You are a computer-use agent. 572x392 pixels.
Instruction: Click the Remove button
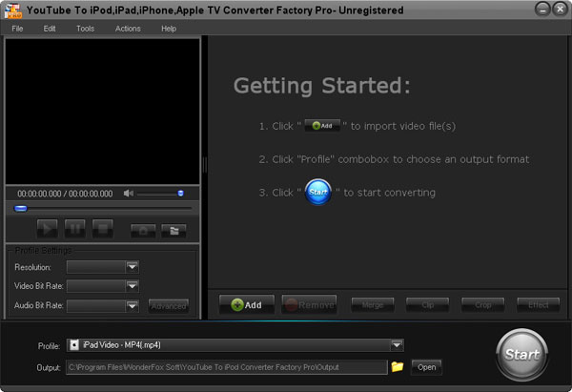(x=309, y=305)
